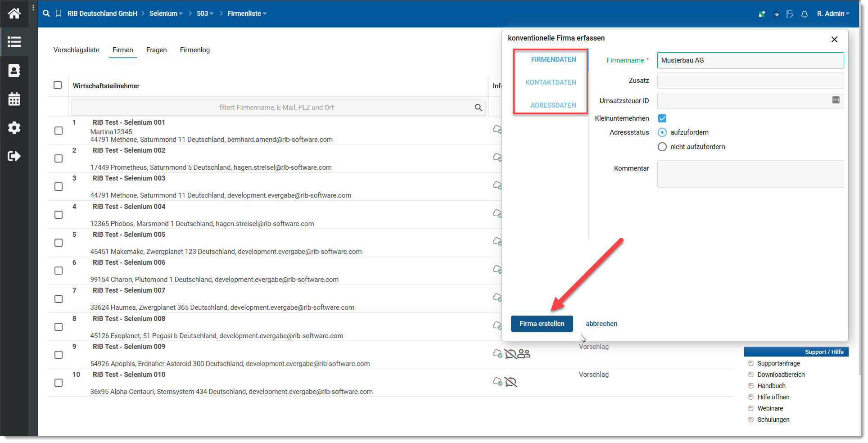The height and width of the screenshot is (443, 868).
Task: Select the 'aufzufordern' radio option
Action: click(x=662, y=132)
